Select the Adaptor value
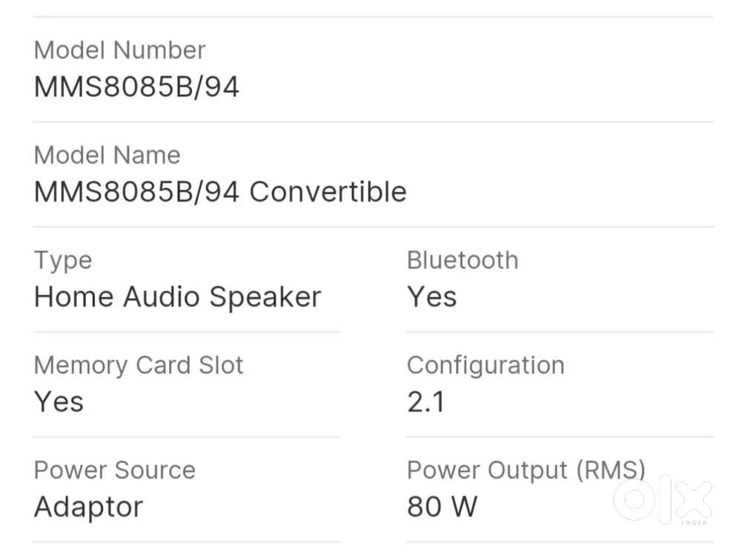This screenshot has width=741, height=560. click(89, 507)
